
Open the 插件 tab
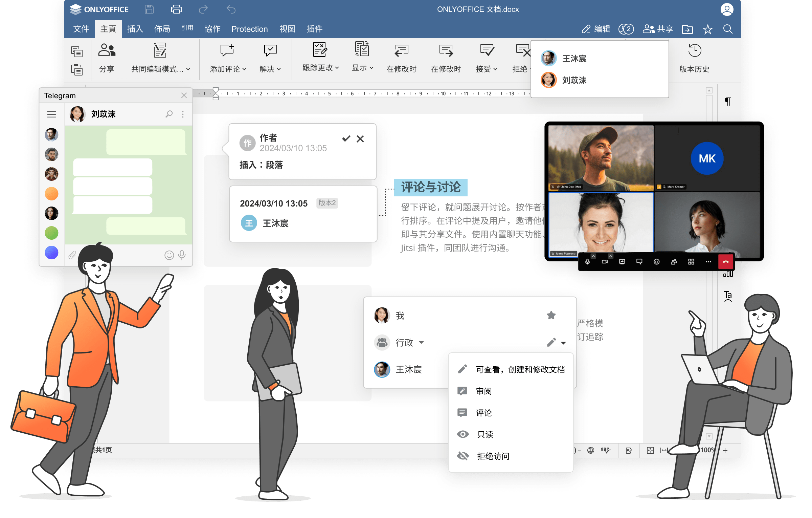click(x=314, y=29)
